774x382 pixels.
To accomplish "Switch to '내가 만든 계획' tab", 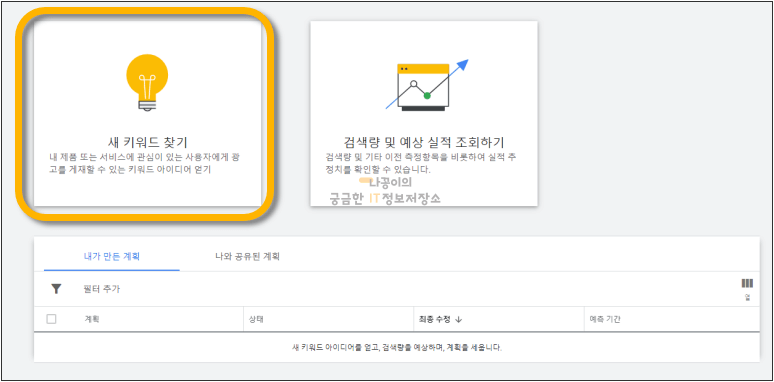I will (x=112, y=257).
